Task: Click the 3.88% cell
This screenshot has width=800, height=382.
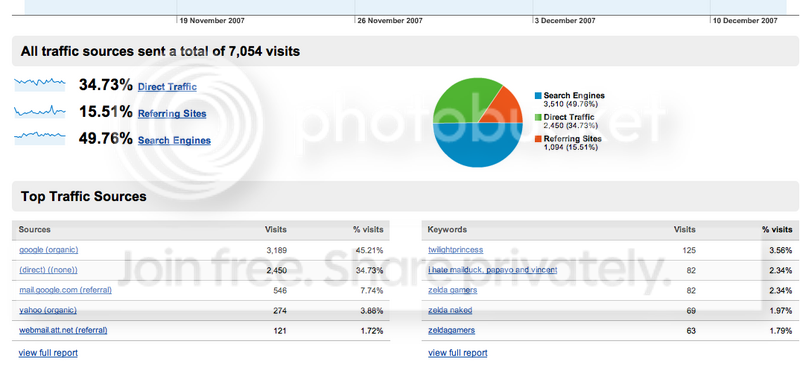Action: click(371, 311)
